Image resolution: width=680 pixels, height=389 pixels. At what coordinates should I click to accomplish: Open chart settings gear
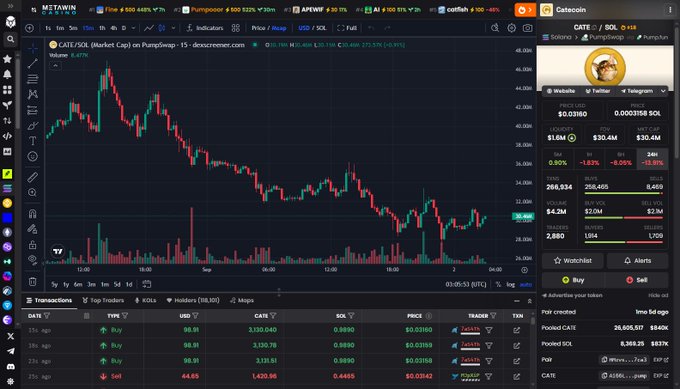[512, 28]
